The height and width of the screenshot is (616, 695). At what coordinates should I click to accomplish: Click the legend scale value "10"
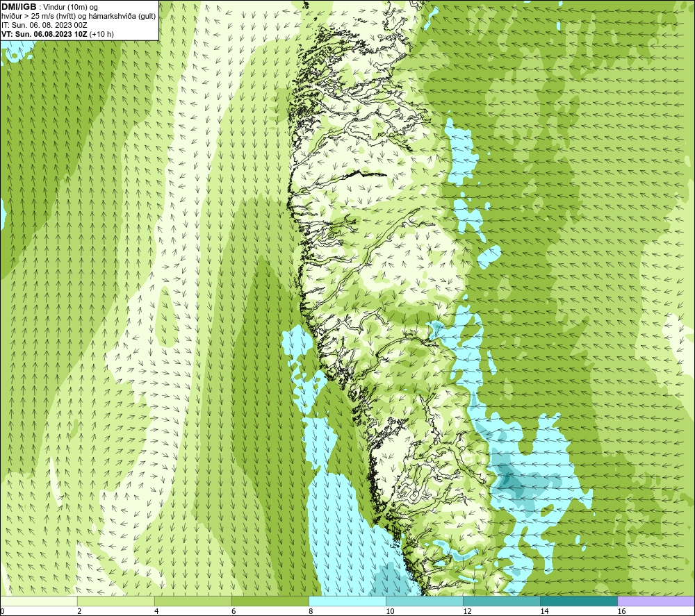pyautogui.click(x=390, y=611)
